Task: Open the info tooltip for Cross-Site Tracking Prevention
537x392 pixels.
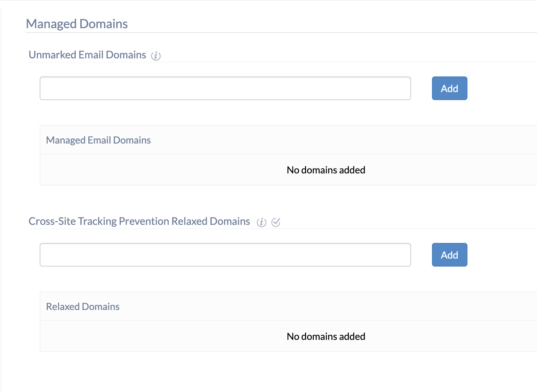Action: [261, 222]
